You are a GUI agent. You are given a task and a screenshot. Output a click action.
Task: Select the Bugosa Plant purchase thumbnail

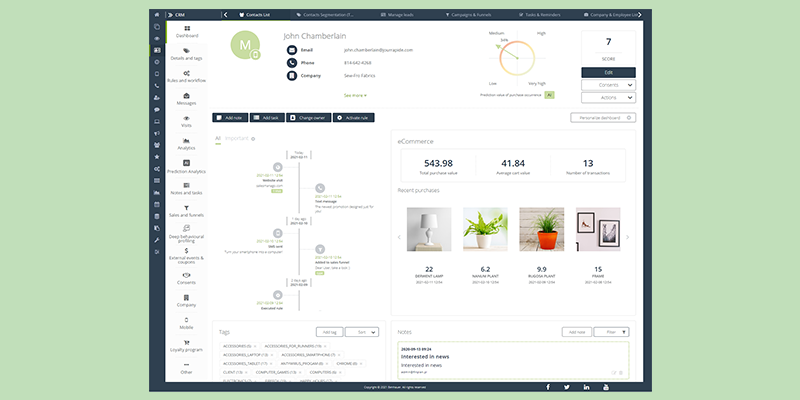point(540,230)
